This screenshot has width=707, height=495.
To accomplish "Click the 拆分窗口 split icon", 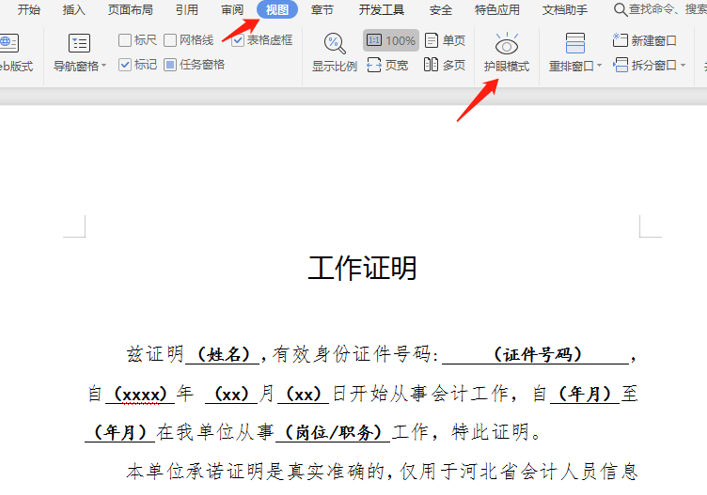I will (620, 65).
